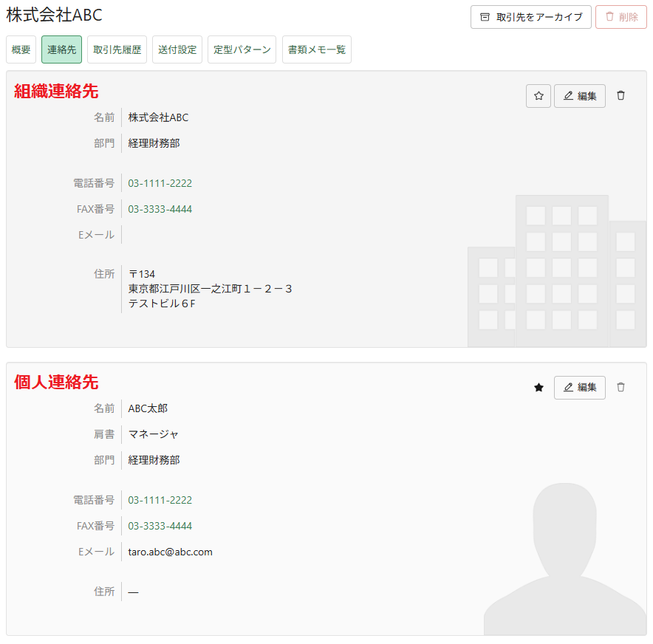Viewport: 653px width, 644px height.
Task: Click the email taro.abc@abc.com
Action: (170, 552)
